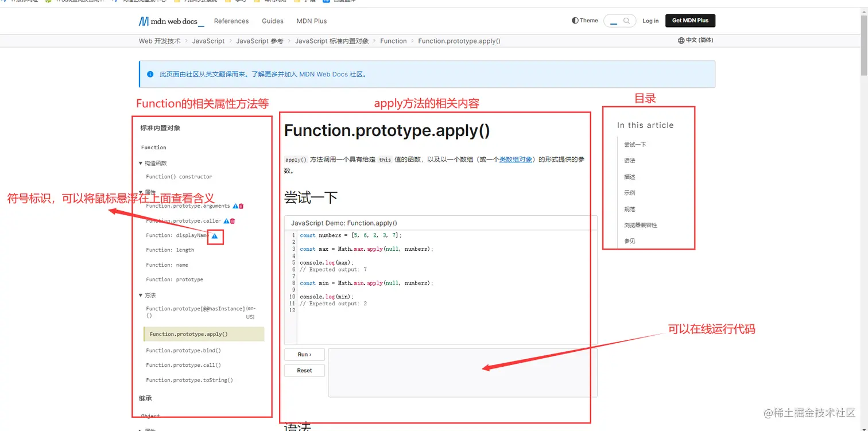Open Function.prototype.bind() sidebar entry

coord(184,351)
